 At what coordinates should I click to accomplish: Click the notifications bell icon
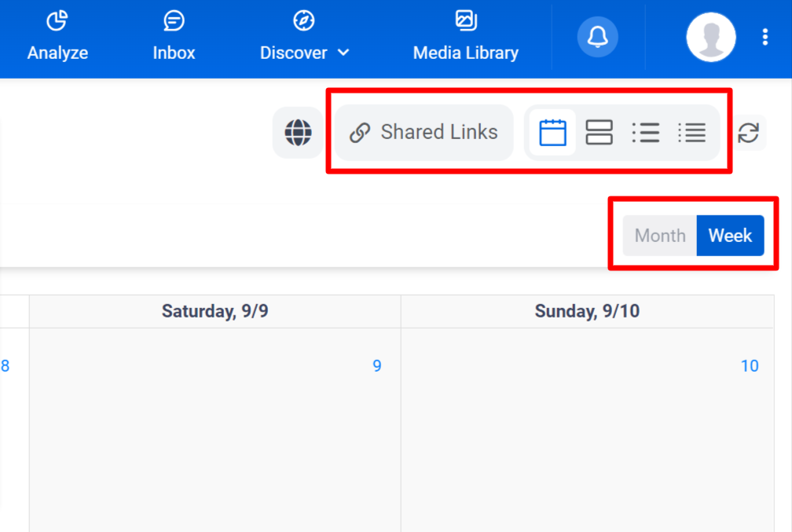tap(597, 37)
